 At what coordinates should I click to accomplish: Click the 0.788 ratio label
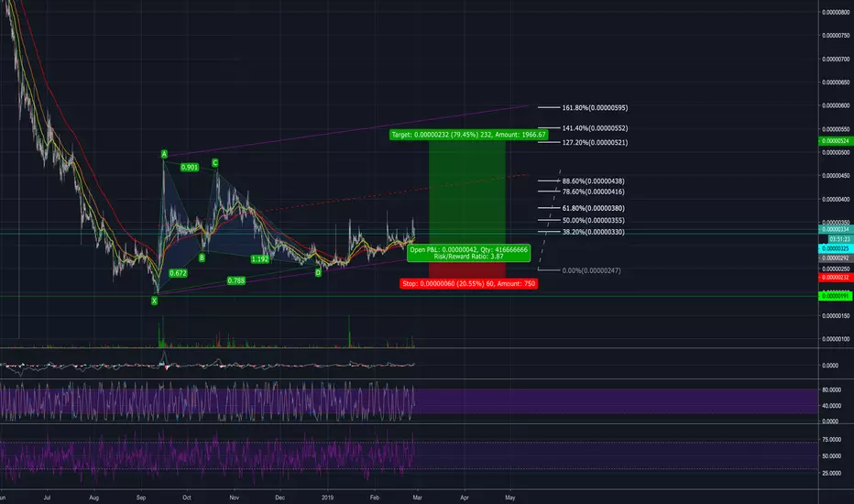pyautogui.click(x=235, y=280)
